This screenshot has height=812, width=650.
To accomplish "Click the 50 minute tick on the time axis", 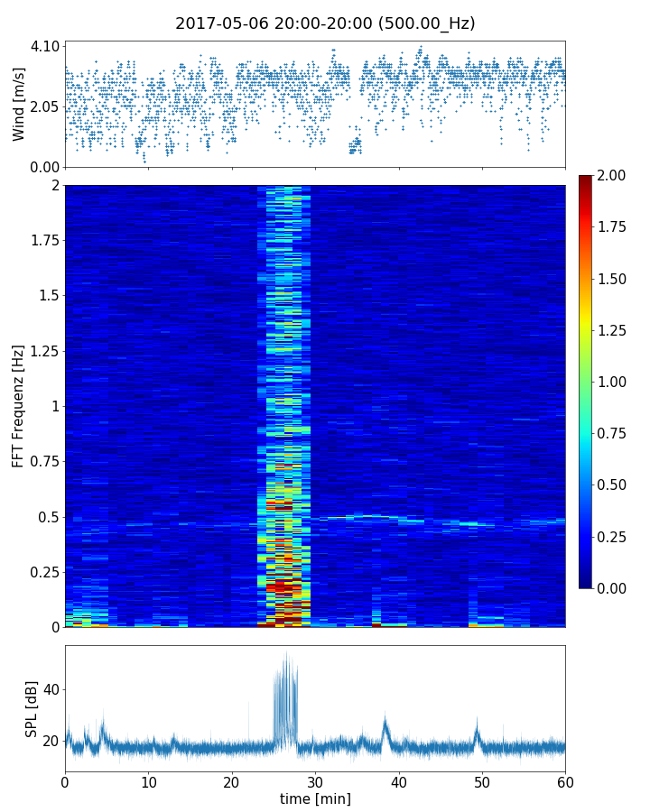I will (x=482, y=781).
